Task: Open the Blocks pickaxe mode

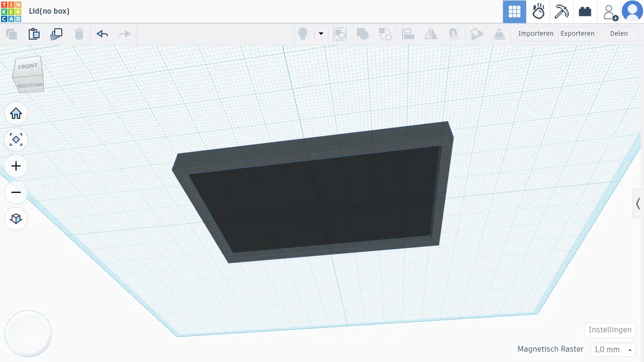Action: [x=561, y=12]
